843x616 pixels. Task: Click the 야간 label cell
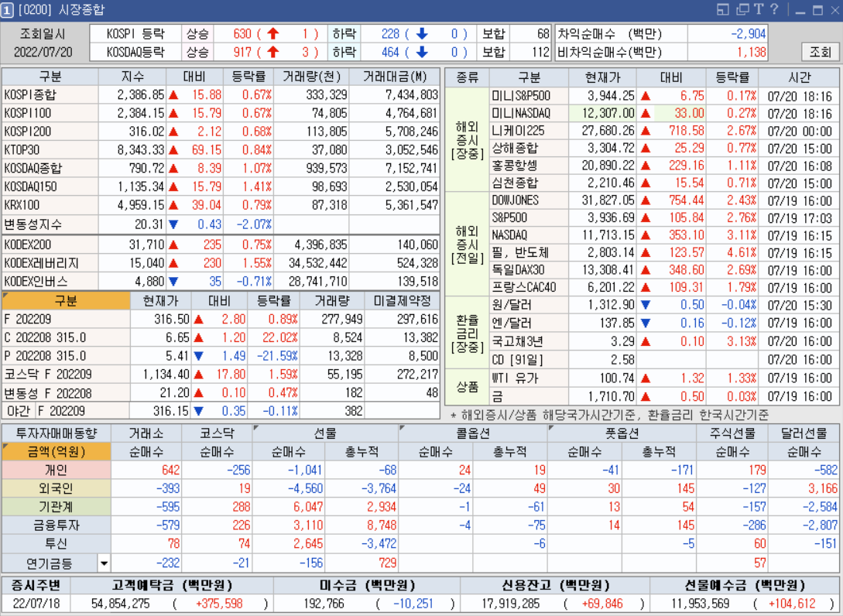pos(19,411)
